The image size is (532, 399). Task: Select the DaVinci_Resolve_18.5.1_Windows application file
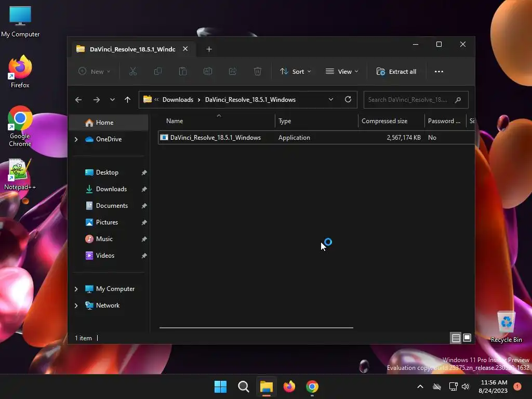click(316, 138)
